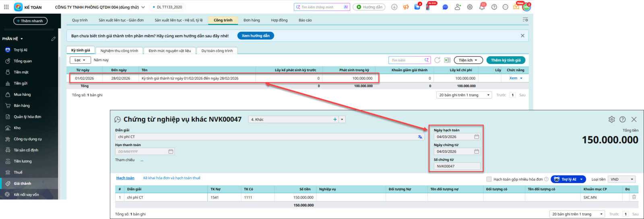Open the Tiện ích dropdown menu

[x=468, y=60]
